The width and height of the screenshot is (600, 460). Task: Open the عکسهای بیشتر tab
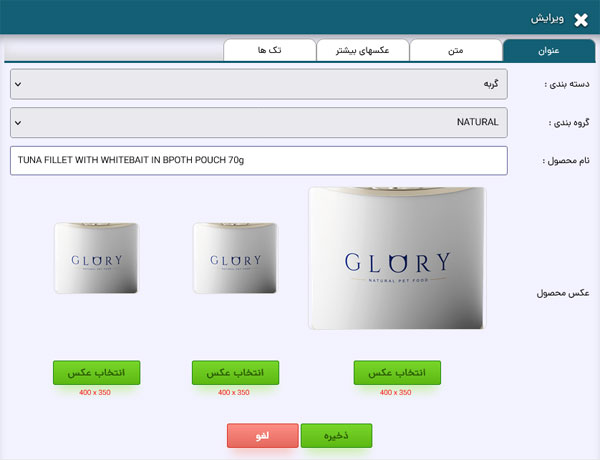tap(363, 50)
